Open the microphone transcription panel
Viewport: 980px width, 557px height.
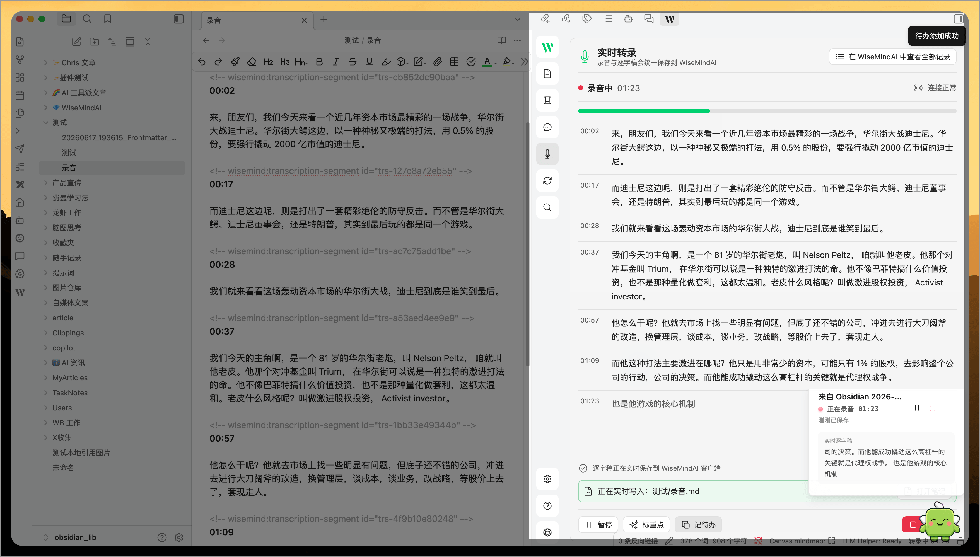[x=547, y=154]
